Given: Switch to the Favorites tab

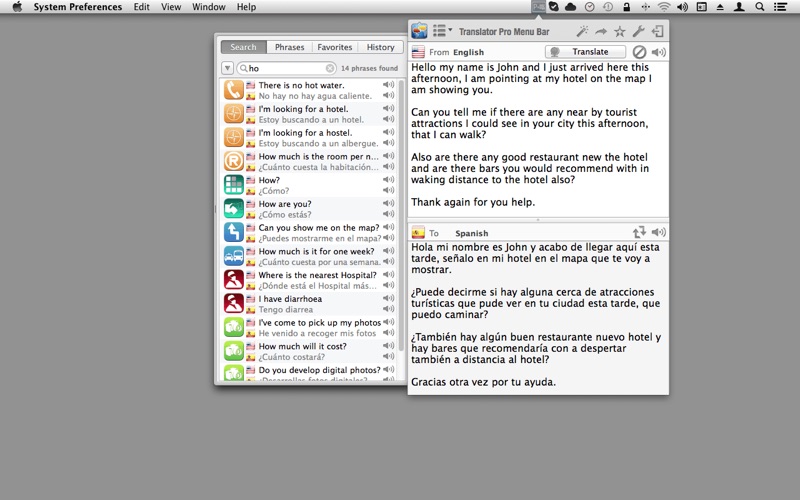Looking at the screenshot, I should coord(335,47).
